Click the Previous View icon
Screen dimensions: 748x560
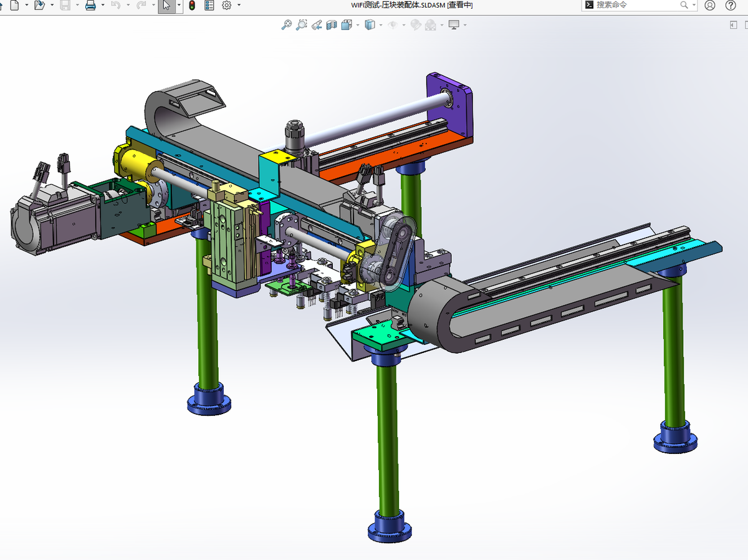coord(317,25)
